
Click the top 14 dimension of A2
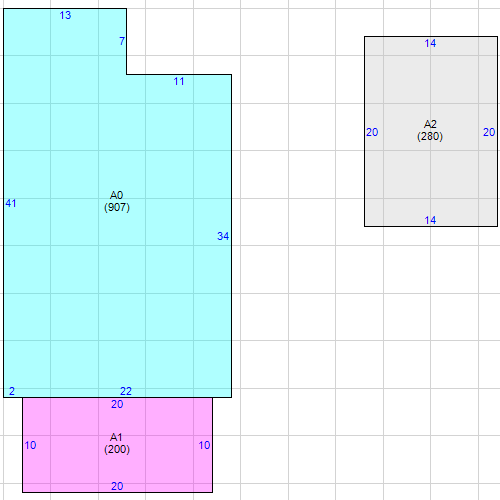[x=430, y=43]
